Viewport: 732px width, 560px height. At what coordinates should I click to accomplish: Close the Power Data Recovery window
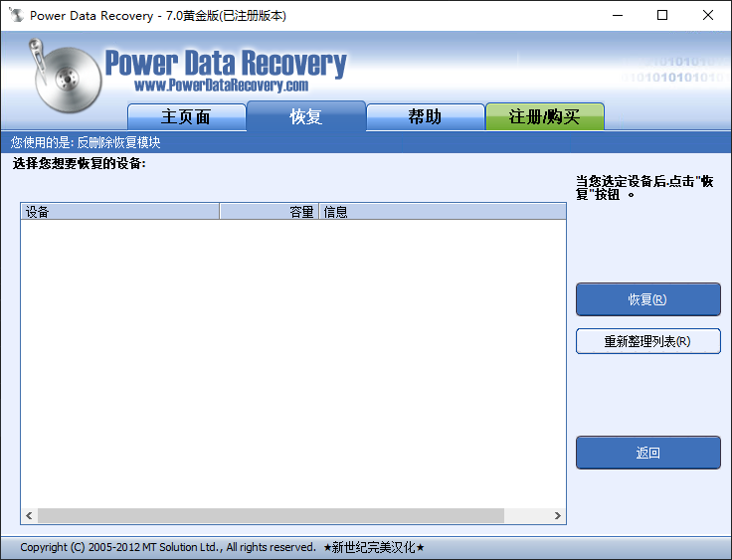click(708, 16)
